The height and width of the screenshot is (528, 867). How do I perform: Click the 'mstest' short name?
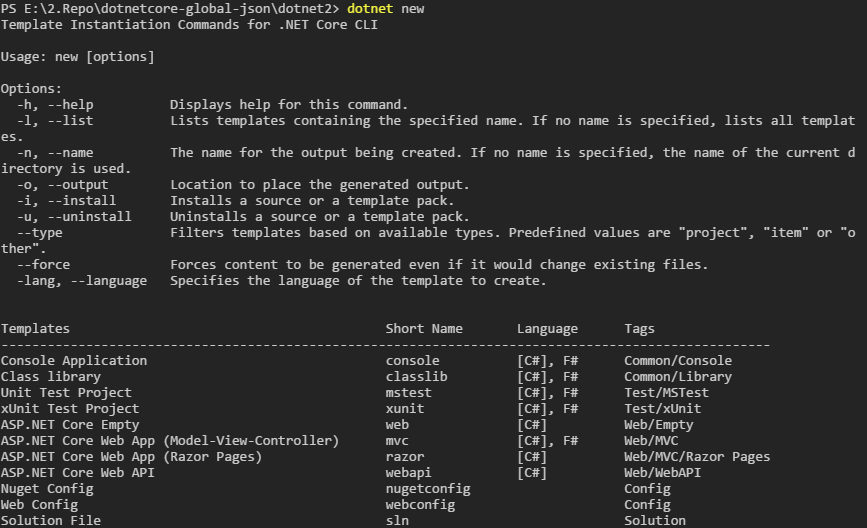[409, 393]
